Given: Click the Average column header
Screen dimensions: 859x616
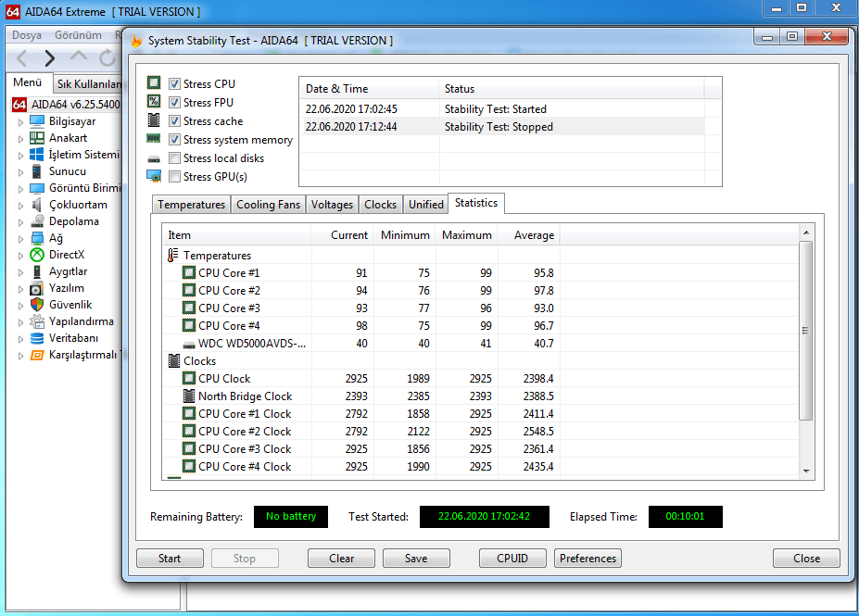Looking at the screenshot, I should click(x=529, y=235).
